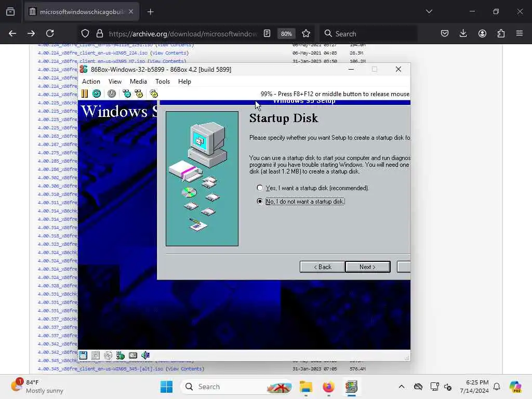532x399 pixels.
Task: Open the Help menu in 86Box
Action: tap(184, 82)
